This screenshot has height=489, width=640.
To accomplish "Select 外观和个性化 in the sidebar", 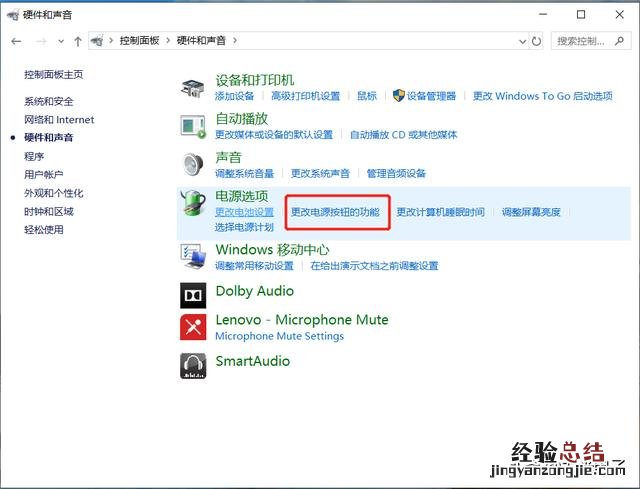I will coord(54,193).
